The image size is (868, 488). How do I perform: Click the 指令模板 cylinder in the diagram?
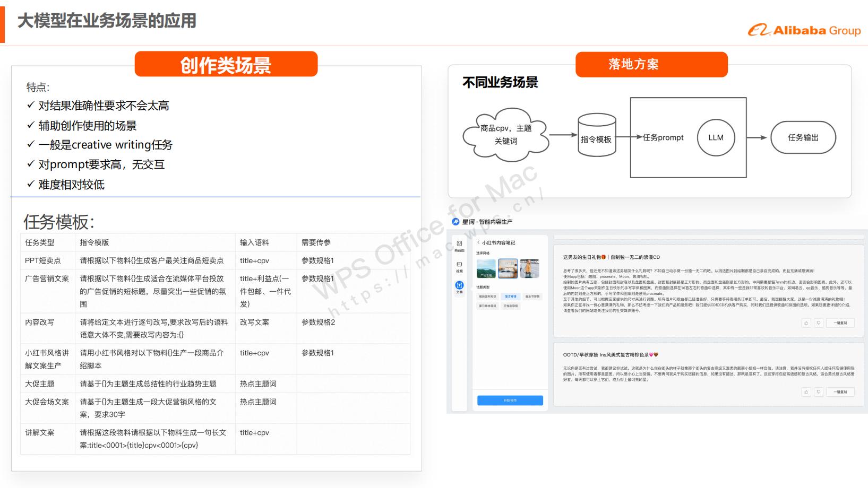point(597,135)
